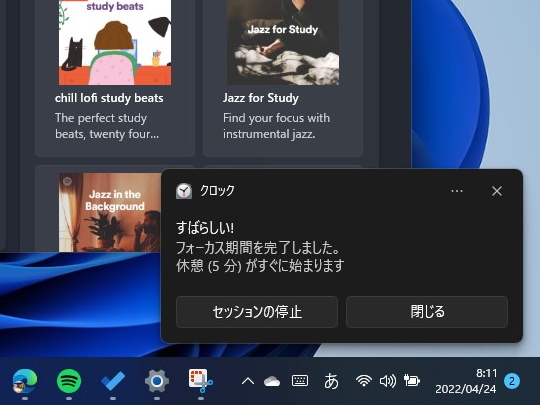The image size is (540, 405).
Task: Open the Jazz for Study cover image
Action: tap(283, 42)
